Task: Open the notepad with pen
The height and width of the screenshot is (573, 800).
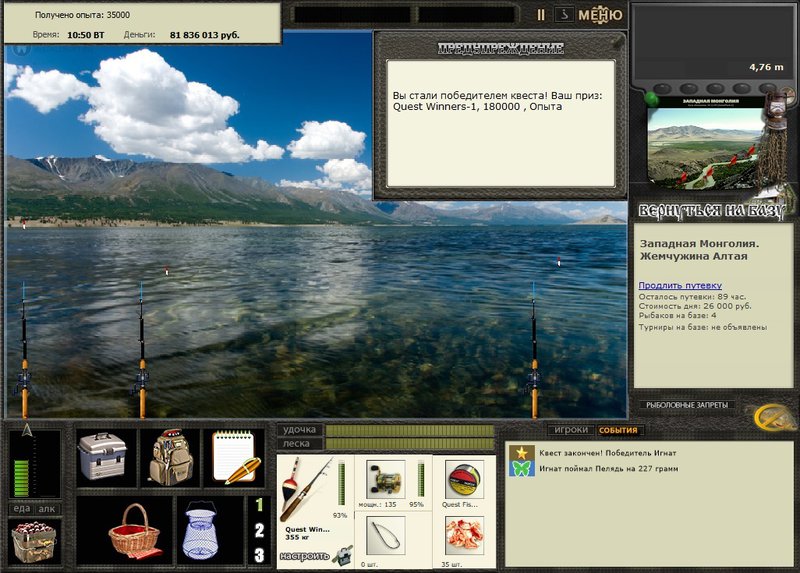Action: [x=236, y=457]
